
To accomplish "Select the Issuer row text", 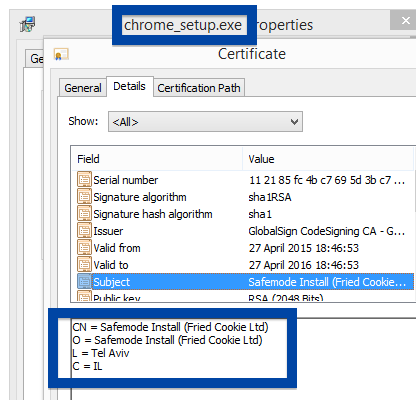I will coord(108,231).
